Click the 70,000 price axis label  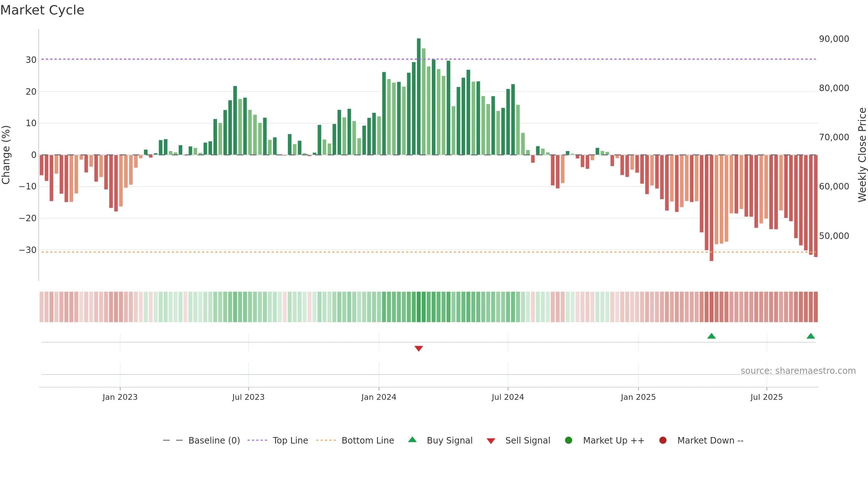[834, 137]
